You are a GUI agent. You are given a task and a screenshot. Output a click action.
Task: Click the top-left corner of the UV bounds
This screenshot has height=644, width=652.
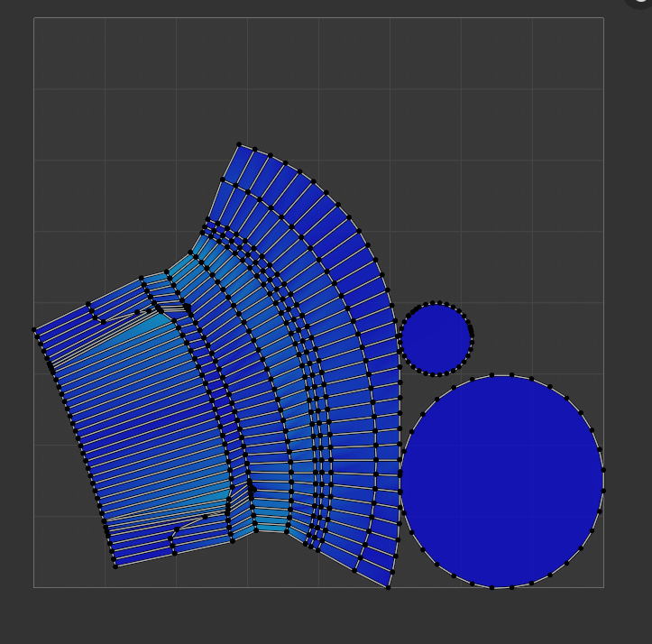34,18
